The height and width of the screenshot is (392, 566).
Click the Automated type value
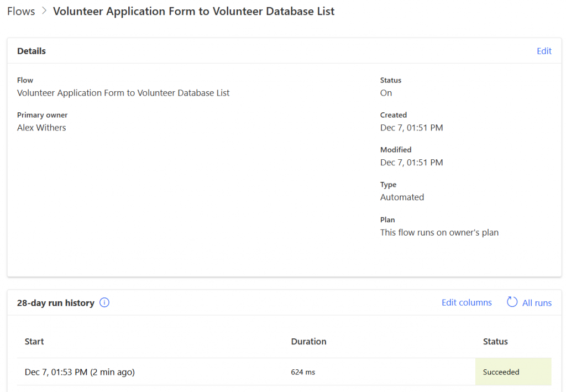click(402, 197)
